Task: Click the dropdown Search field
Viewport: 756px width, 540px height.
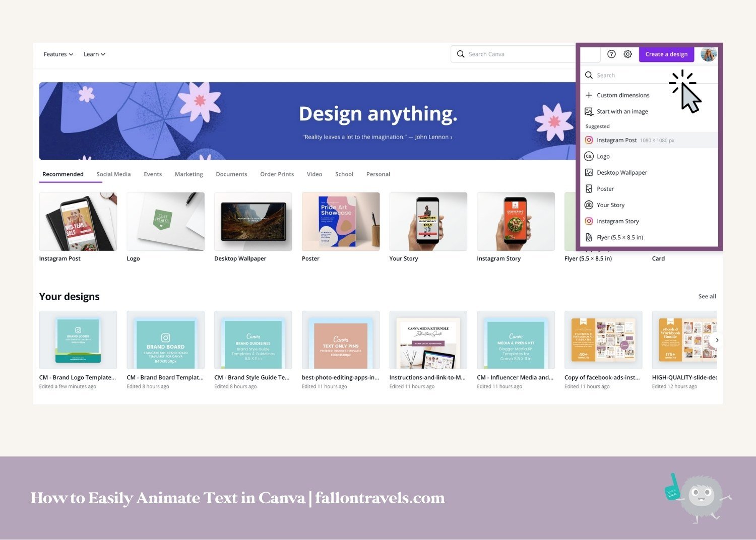Action: coord(649,75)
